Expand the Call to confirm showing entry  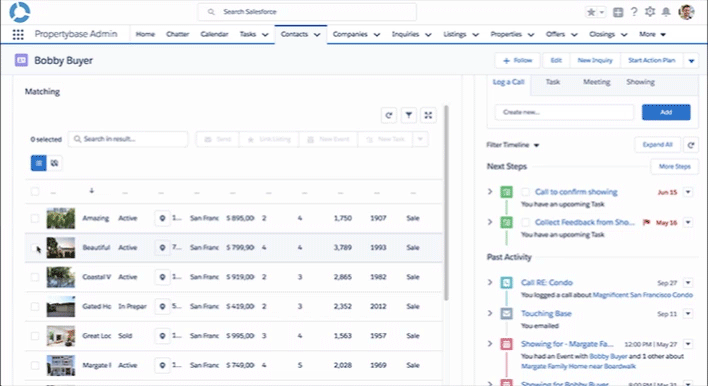[x=490, y=191]
